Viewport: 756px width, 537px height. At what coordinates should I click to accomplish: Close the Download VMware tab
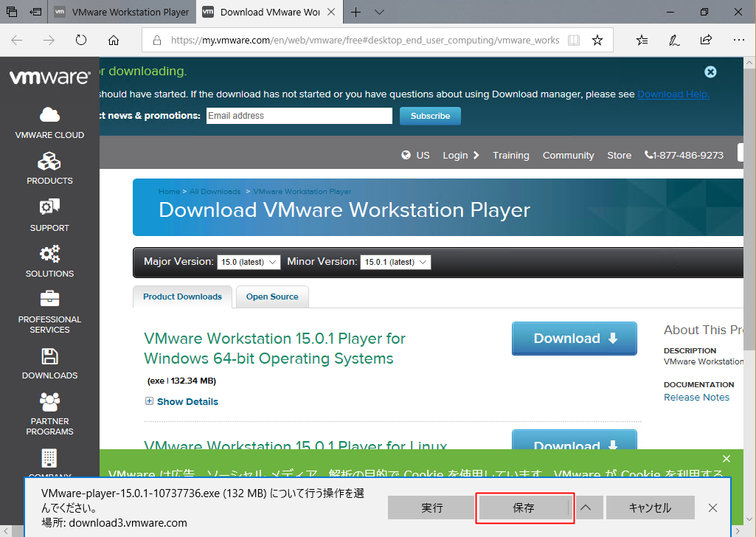point(331,12)
